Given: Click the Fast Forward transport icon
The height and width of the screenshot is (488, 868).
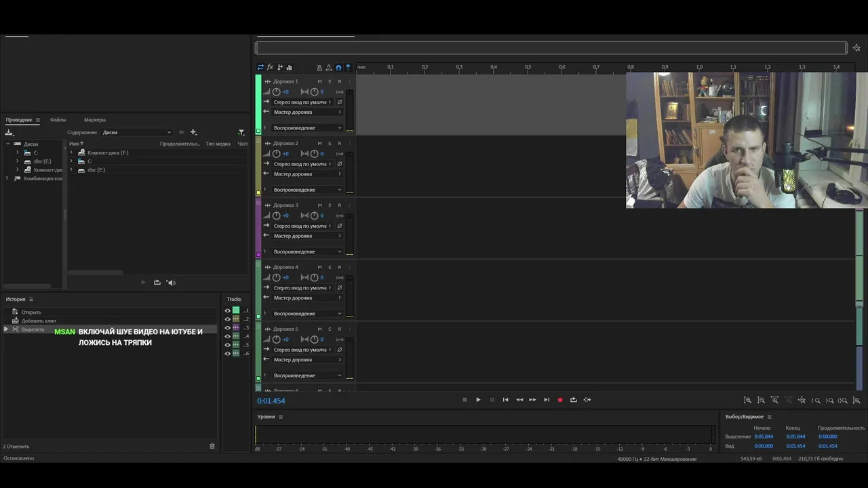Looking at the screenshot, I should coord(532,400).
